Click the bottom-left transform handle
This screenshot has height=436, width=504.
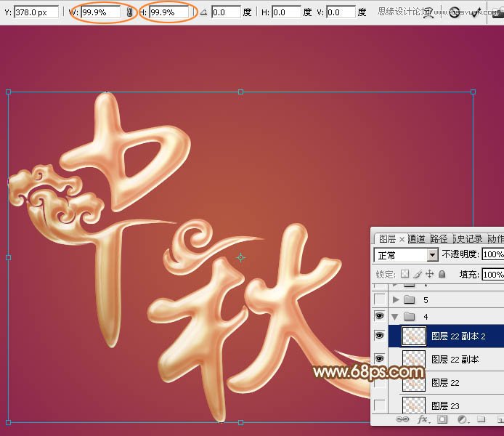(x=9, y=422)
